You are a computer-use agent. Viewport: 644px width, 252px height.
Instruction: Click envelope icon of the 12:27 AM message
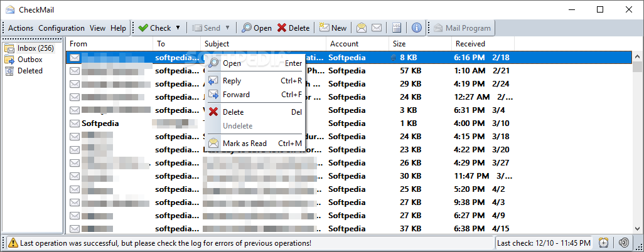coord(74,97)
